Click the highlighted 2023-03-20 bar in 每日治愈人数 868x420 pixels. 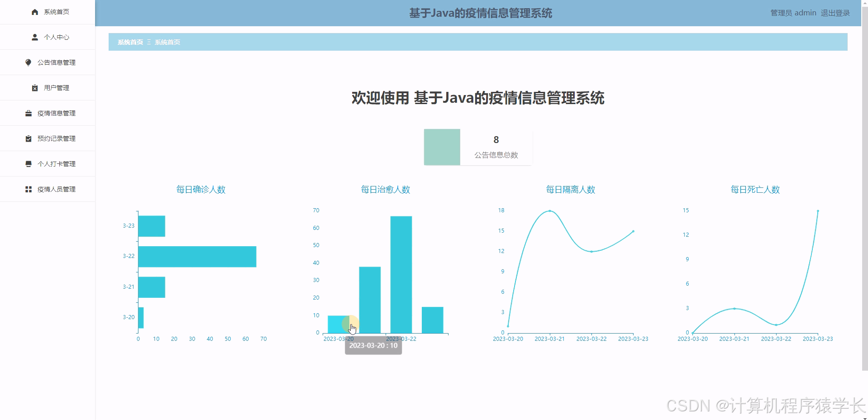(x=339, y=325)
